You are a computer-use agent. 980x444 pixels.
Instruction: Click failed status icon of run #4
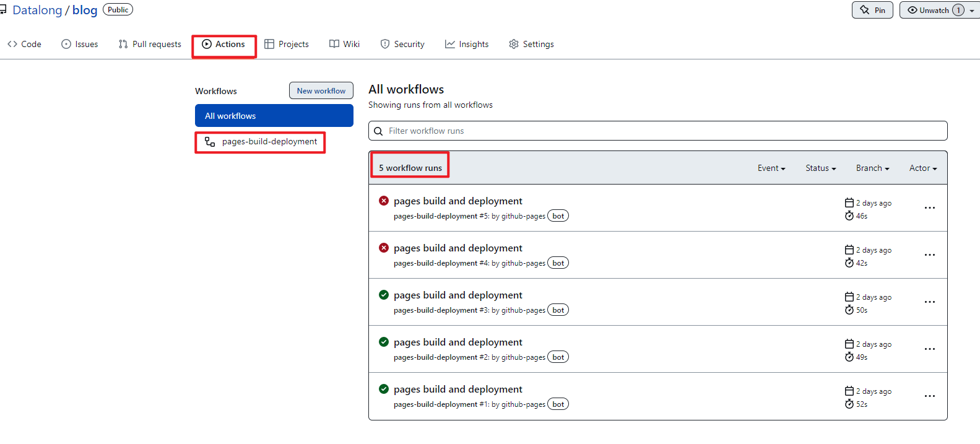[x=384, y=248]
